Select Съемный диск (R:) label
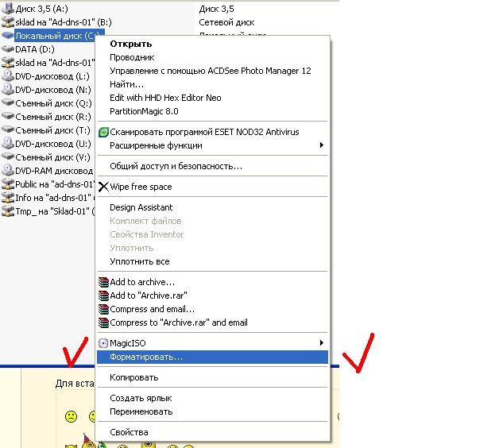This screenshot has width=499, height=448. click(53, 117)
